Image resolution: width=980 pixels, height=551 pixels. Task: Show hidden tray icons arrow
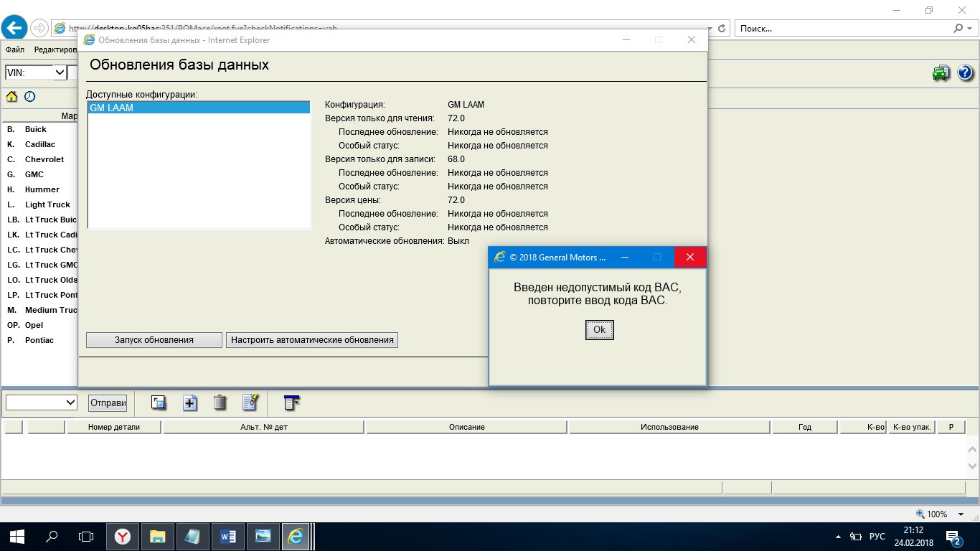(839, 537)
